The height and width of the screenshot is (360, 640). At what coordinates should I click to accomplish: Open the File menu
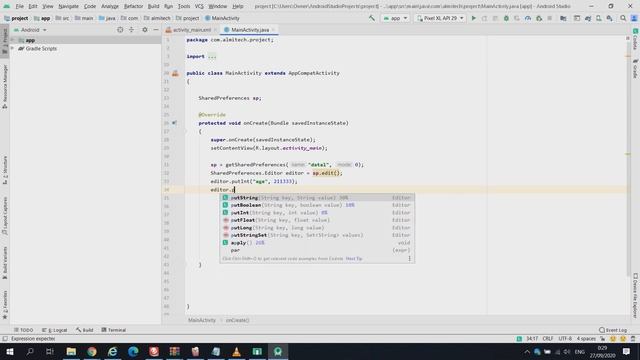pos(20,6)
